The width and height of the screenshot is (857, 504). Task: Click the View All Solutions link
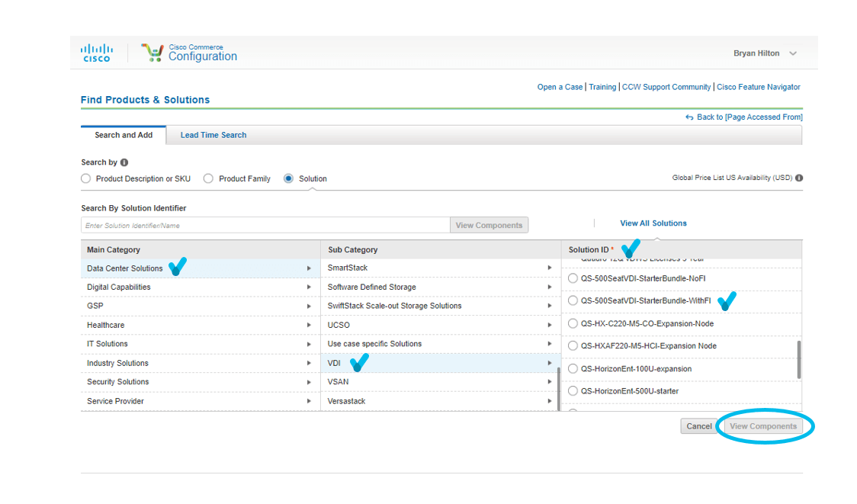pyautogui.click(x=653, y=223)
